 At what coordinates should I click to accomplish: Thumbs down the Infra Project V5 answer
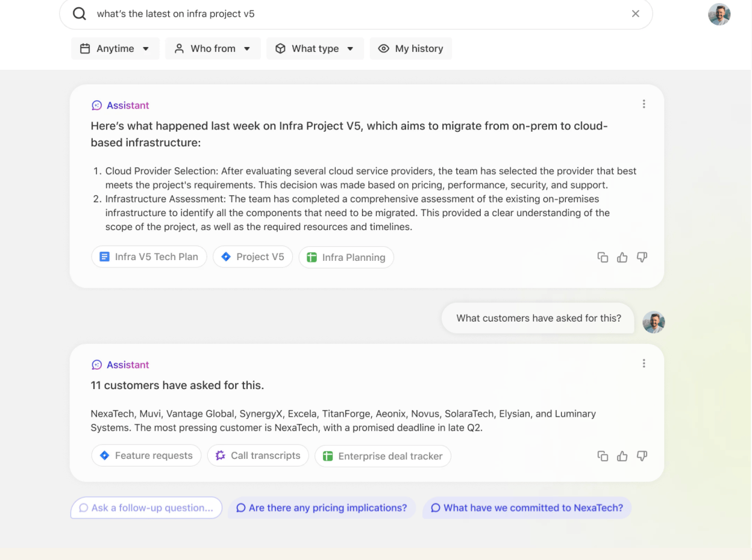(642, 257)
